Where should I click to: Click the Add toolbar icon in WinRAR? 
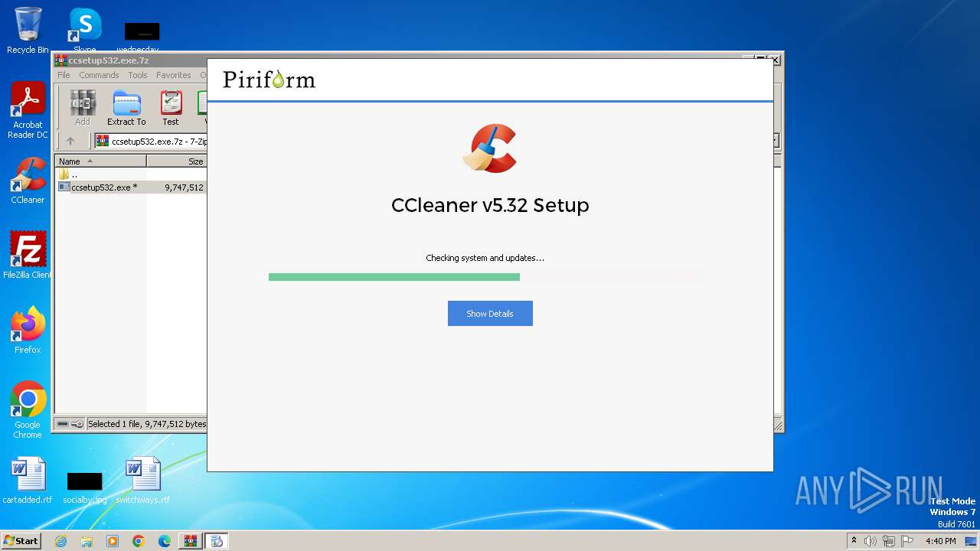tap(83, 108)
